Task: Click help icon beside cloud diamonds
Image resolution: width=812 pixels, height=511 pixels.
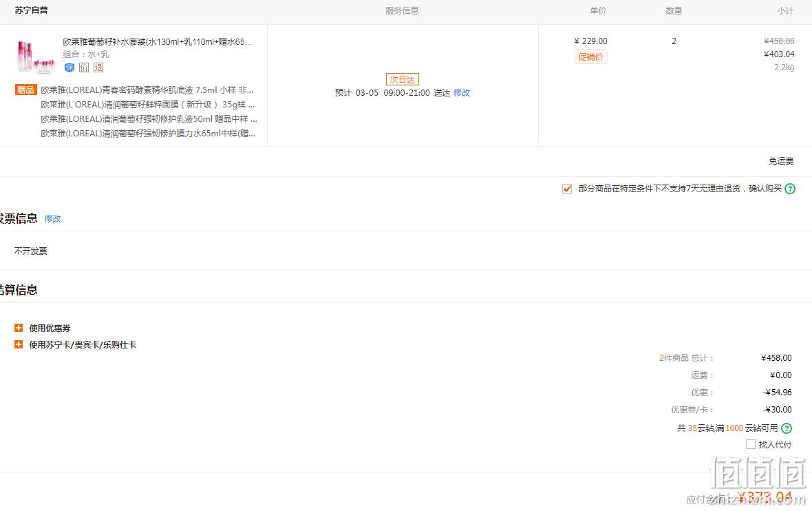Action: pyautogui.click(x=786, y=428)
